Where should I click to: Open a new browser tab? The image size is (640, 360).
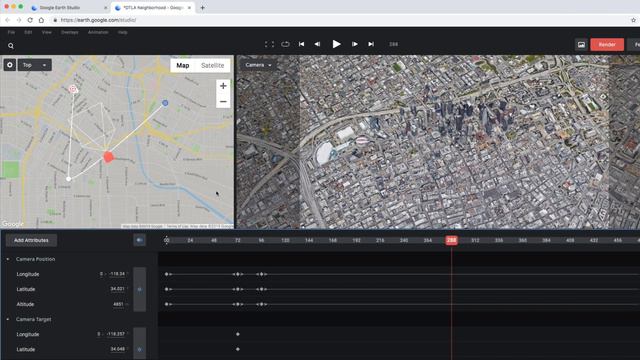202,7
